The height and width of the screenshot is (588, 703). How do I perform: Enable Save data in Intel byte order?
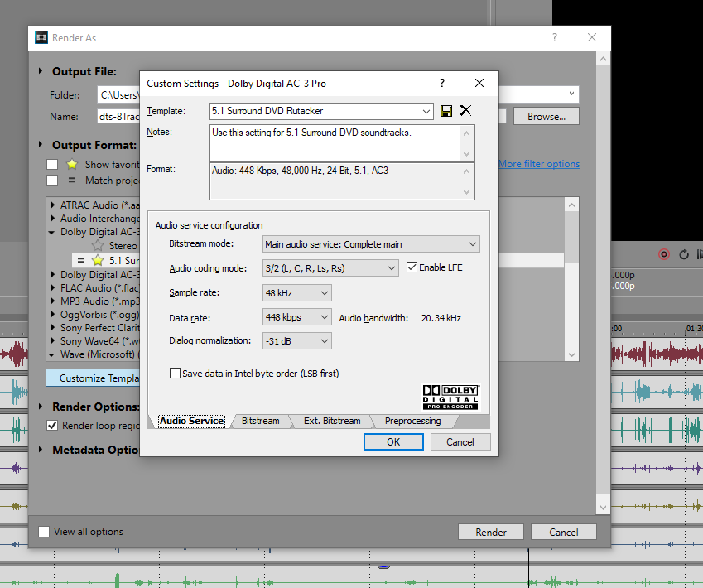175,374
